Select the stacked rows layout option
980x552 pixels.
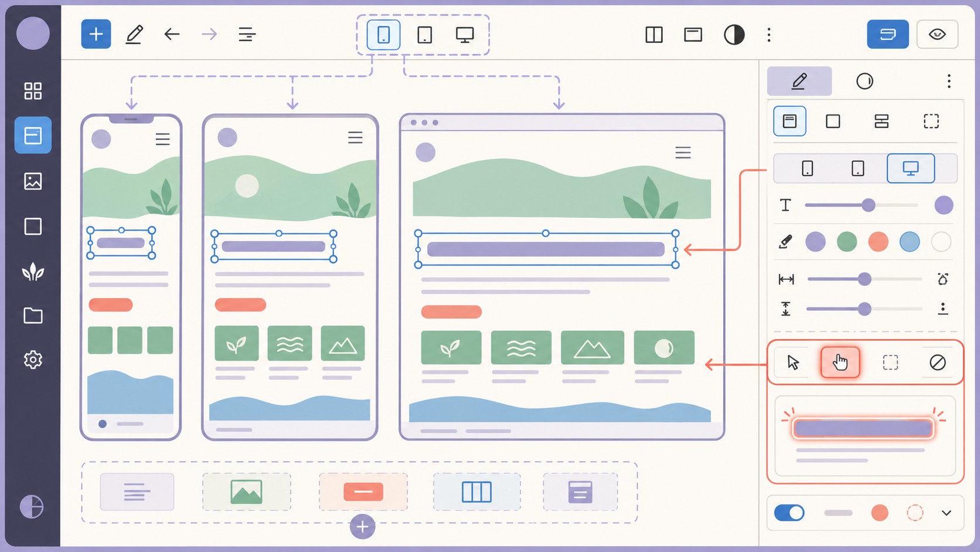882,121
